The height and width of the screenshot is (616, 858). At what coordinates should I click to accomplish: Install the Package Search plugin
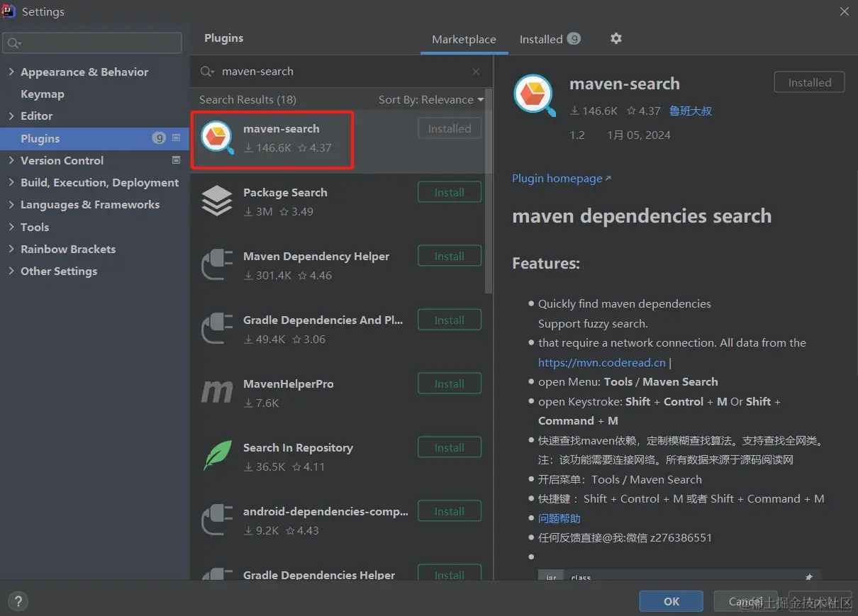(x=450, y=192)
